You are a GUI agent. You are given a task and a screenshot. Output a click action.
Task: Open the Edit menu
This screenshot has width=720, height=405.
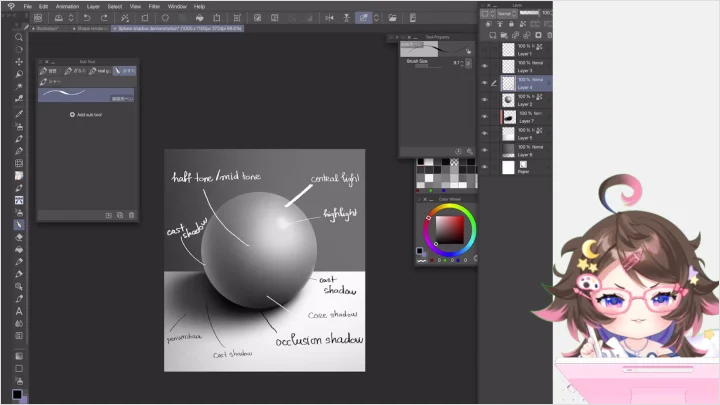[x=43, y=6]
